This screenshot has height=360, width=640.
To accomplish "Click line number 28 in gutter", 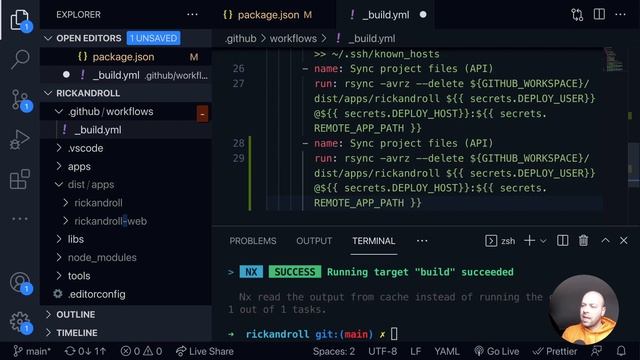I will (238, 143).
